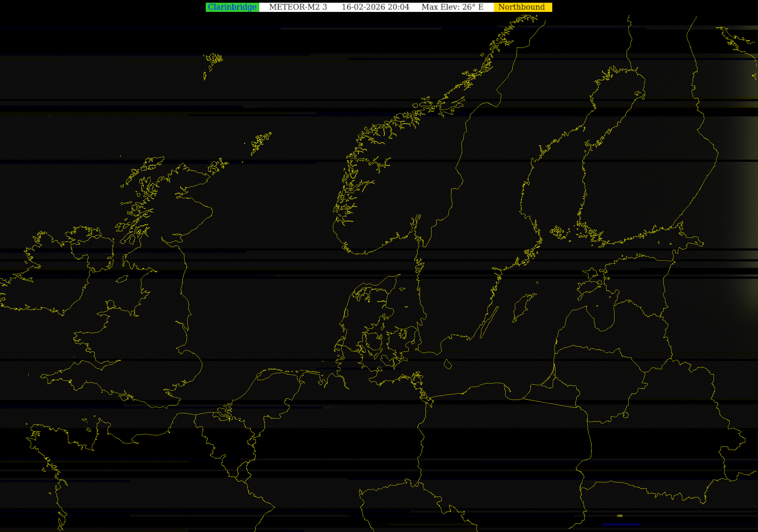Click the small yellow striped marker near bottom
The image size is (758, 532).
click(x=620, y=515)
